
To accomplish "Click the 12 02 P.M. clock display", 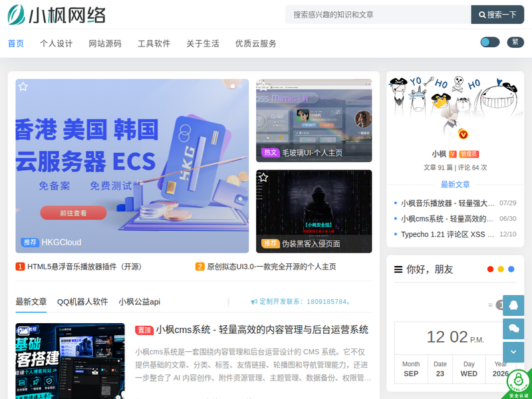I will tap(455, 337).
